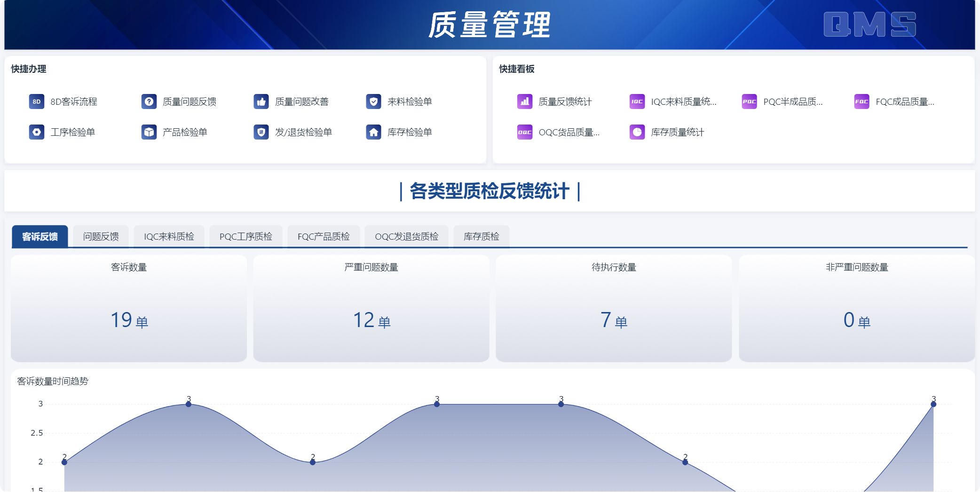This screenshot has height=492, width=980.
Task: Click the 质量问题改善 thumbs-up icon
Action: pyautogui.click(x=261, y=102)
